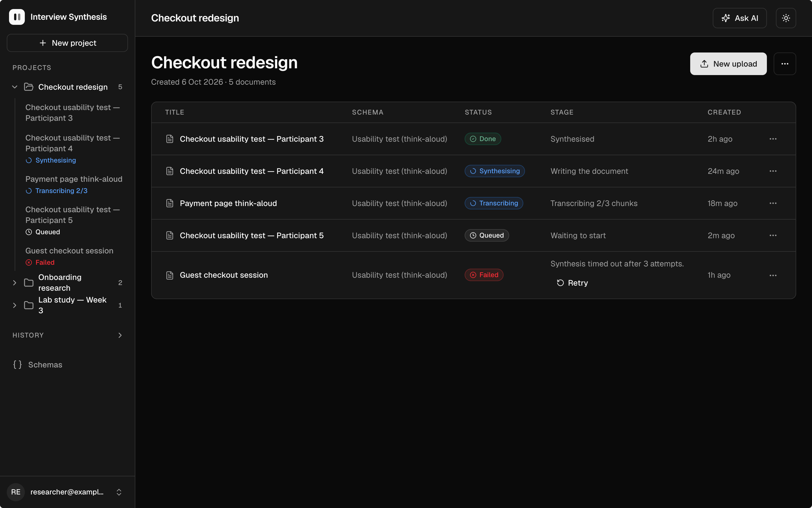Click the Synthesising status badge in table
812x508 pixels.
495,171
